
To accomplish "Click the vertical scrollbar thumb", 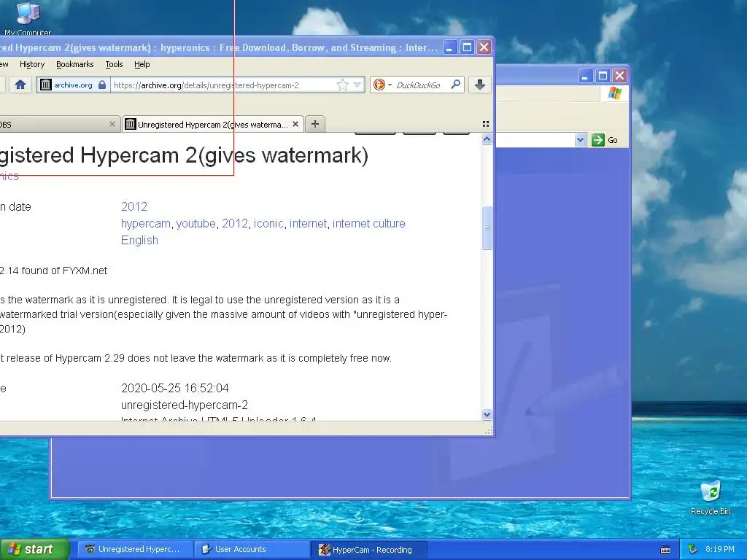I will click(487, 227).
